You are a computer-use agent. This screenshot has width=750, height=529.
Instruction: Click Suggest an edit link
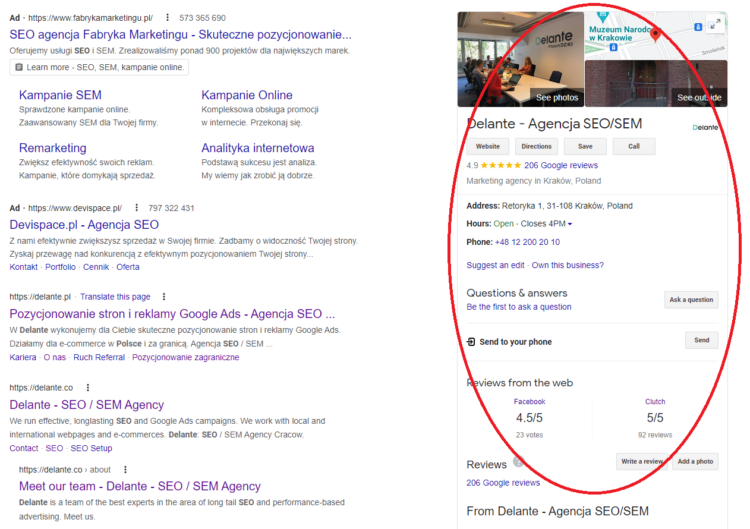496,265
